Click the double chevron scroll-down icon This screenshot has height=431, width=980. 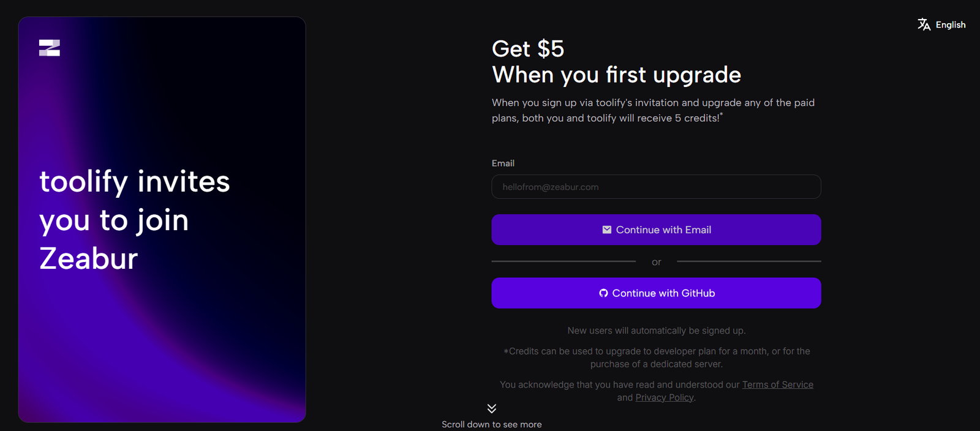[x=492, y=408]
